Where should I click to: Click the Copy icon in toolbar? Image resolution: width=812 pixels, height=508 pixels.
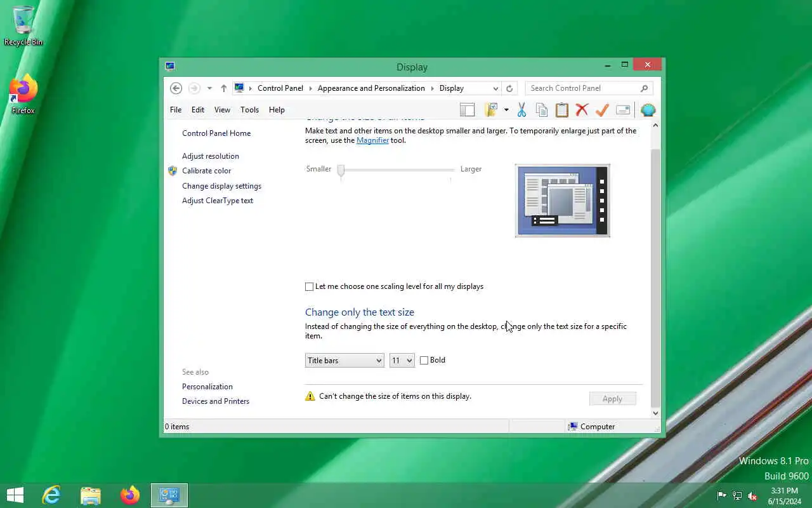point(542,110)
